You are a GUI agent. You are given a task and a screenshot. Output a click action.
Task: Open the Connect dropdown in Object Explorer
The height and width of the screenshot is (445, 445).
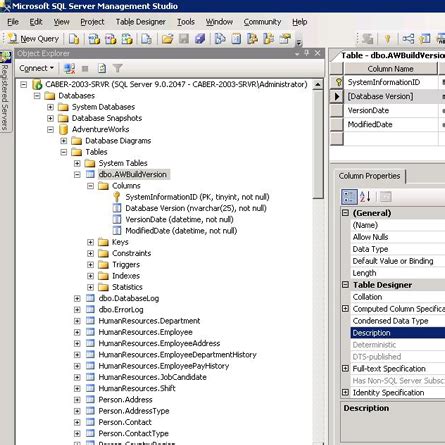(36, 68)
